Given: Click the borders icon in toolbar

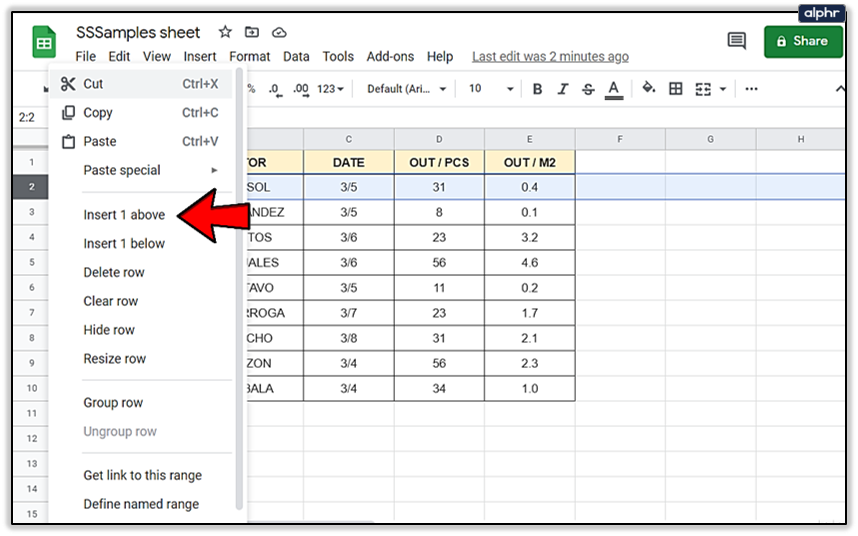Looking at the screenshot, I should 676,89.
